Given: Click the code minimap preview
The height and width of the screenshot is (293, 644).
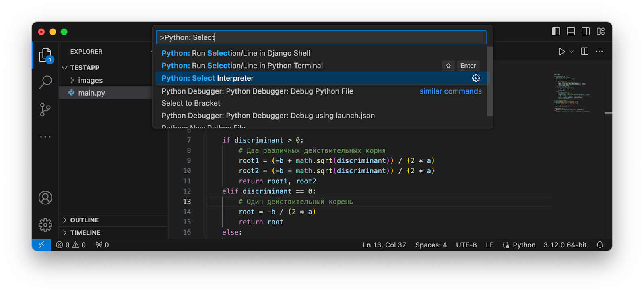Looking at the screenshot, I should 572,94.
